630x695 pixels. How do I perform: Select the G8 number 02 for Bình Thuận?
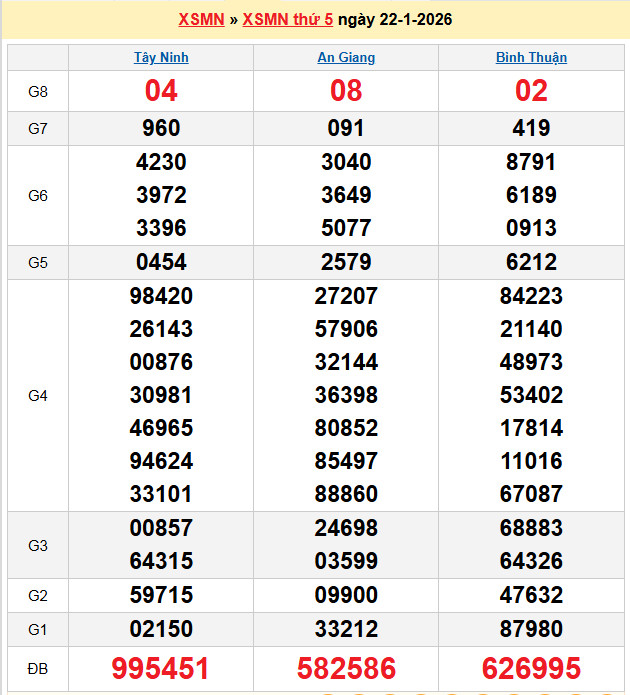pyautogui.click(x=531, y=91)
